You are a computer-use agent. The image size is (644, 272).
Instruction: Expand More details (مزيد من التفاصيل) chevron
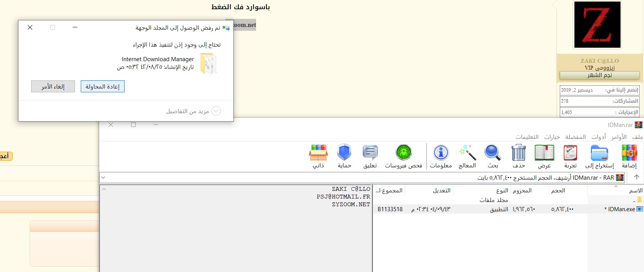coord(216,111)
